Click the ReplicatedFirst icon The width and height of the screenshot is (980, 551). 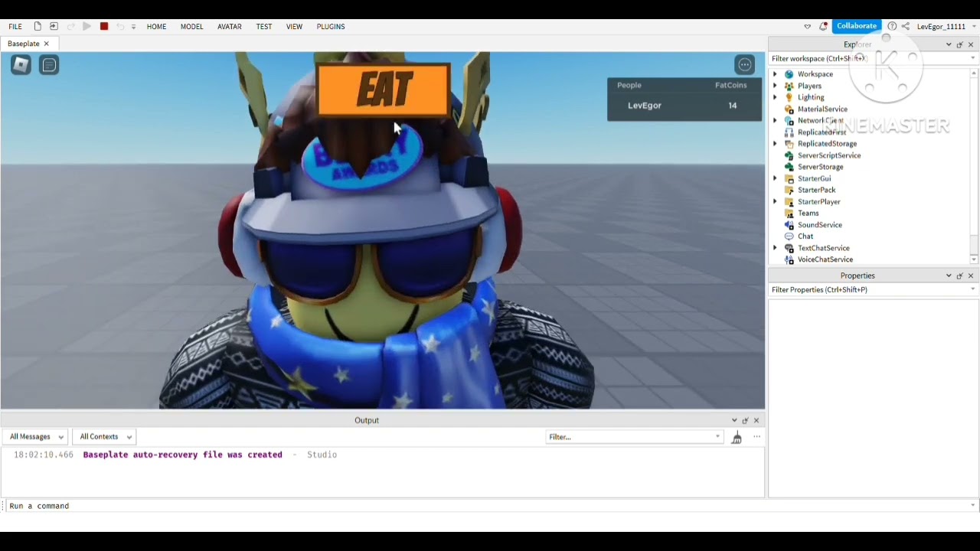click(x=789, y=132)
